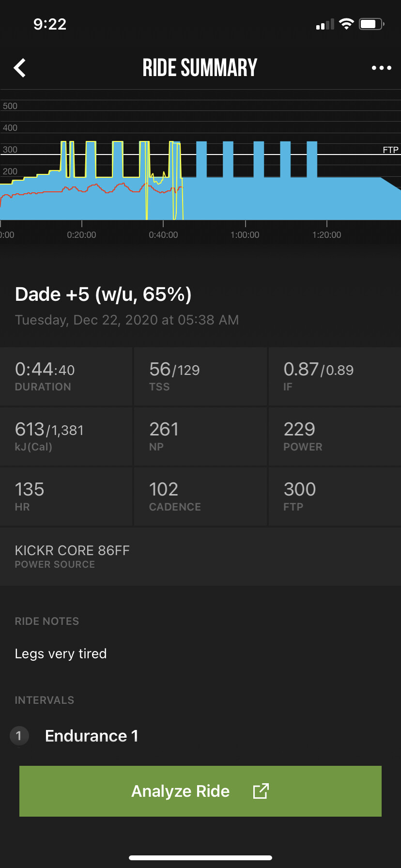
Task: Tap the external link icon on Analyze Ride
Action: click(x=261, y=791)
